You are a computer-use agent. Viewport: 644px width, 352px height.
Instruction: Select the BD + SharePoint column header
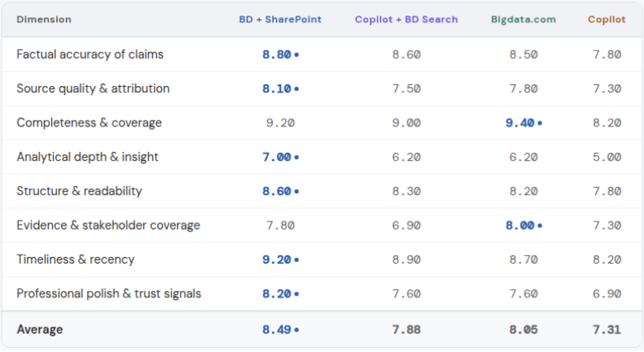pos(280,19)
